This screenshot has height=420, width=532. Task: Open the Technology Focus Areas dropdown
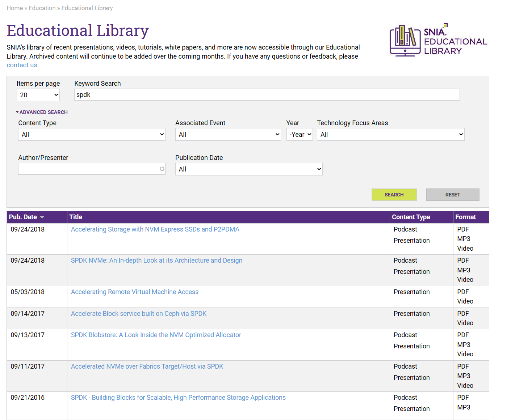coord(391,135)
